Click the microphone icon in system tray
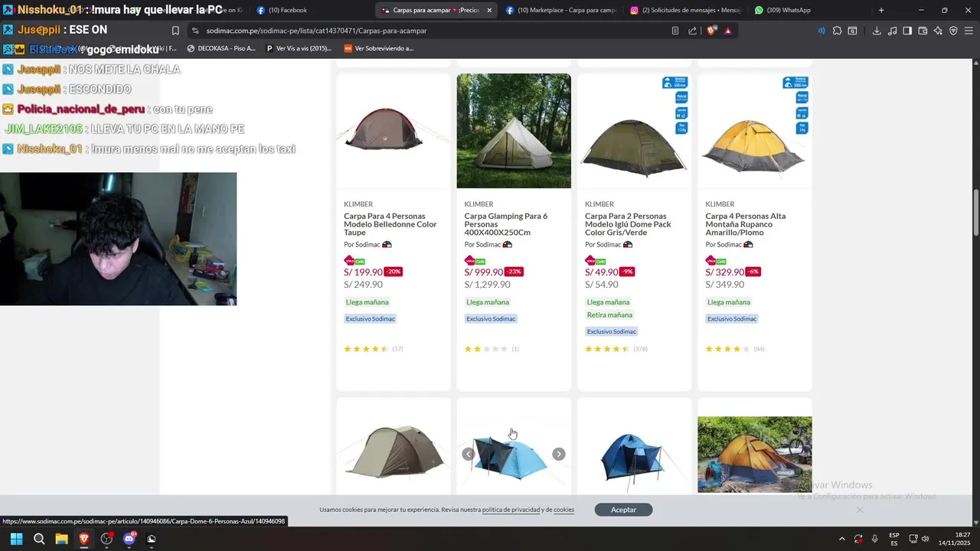The image size is (980, 551). pyautogui.click(x=874, y=539)
